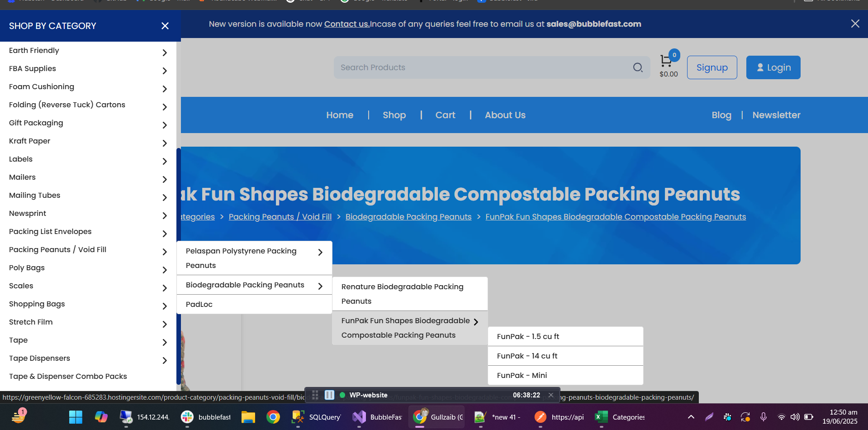Expand the Labels category

tap(165, 161)
